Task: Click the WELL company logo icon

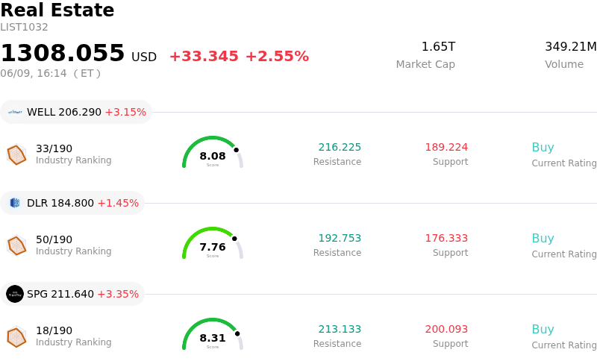Action: 15,112
